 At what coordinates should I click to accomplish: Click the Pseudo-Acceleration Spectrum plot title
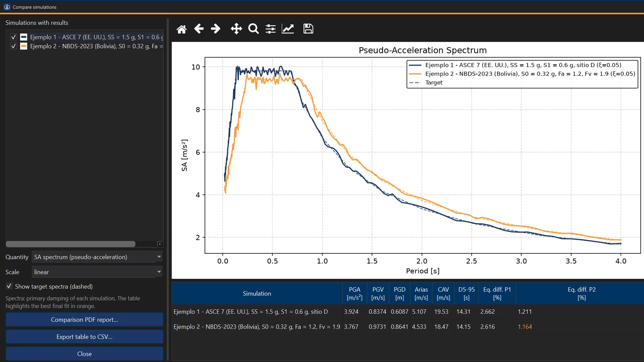click(x=423, y=50)
